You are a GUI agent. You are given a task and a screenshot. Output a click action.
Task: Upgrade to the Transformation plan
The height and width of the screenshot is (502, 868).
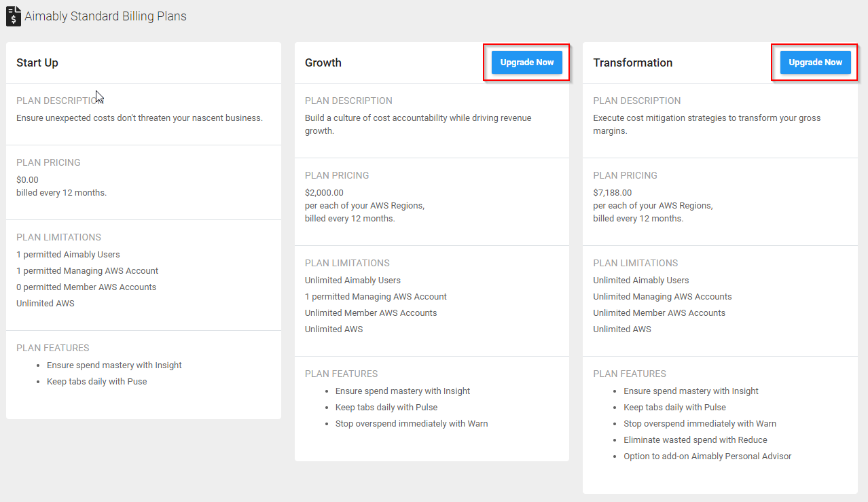(815, 62)
